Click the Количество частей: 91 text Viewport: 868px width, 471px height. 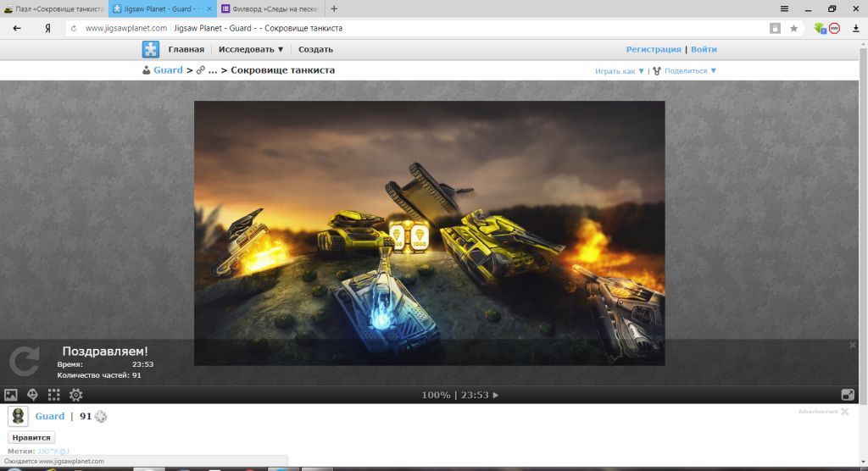99,375
